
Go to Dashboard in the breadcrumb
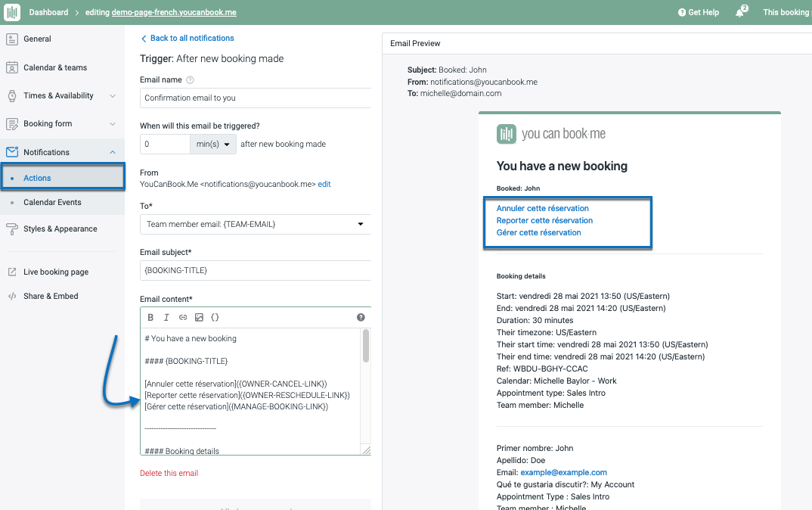coord(48,12)
